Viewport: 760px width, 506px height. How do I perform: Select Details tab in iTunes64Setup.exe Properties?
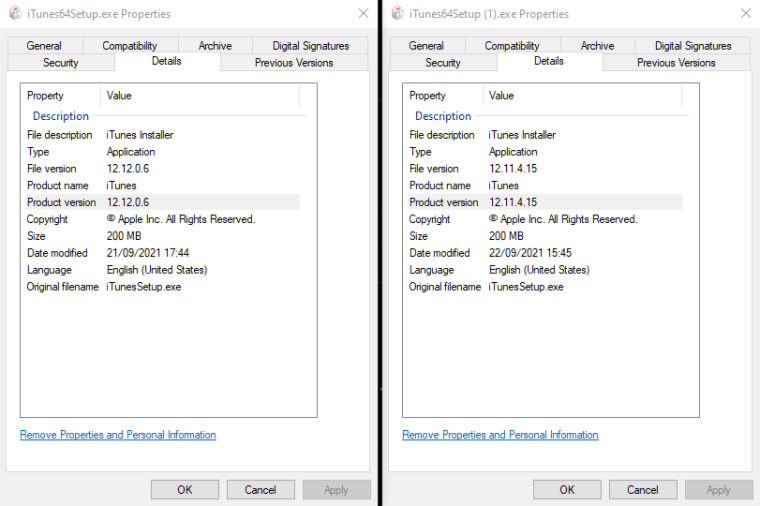pyautogui.click(x=167, y=61)
